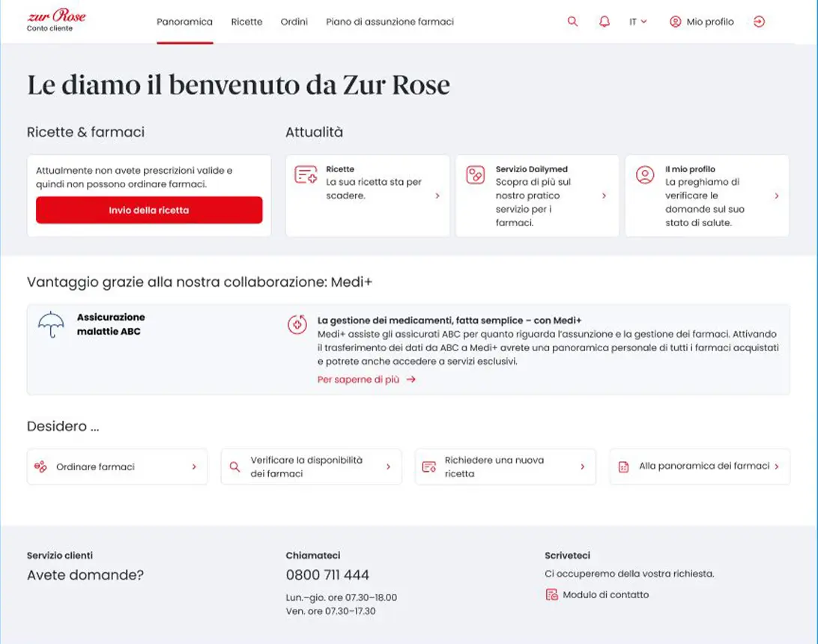
Task: Open Piano di assunzione farmaci tab
Action: [390, 22]
